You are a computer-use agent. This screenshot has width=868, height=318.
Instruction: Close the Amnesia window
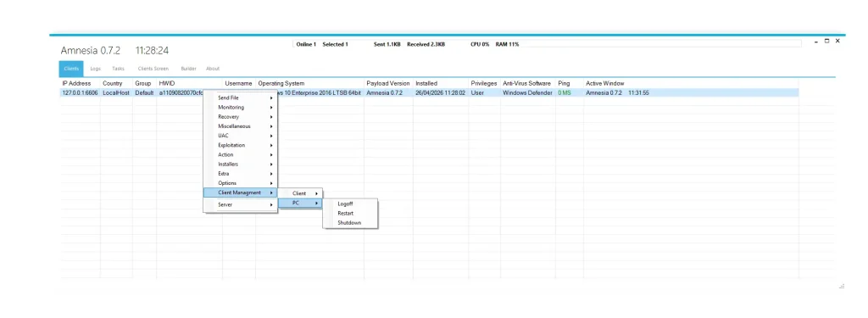point(837,41)
